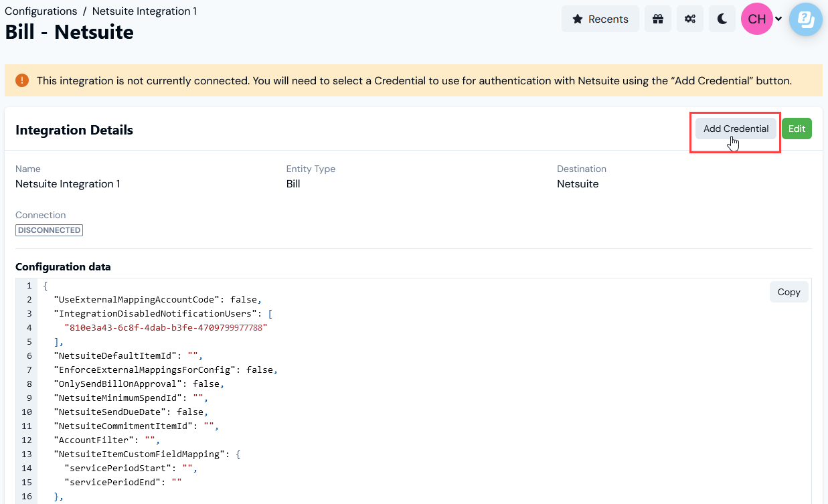Screen dimensions: 828x504
Task: Click the warning icon in the yellow banner
Action: [x=21, y=80]
